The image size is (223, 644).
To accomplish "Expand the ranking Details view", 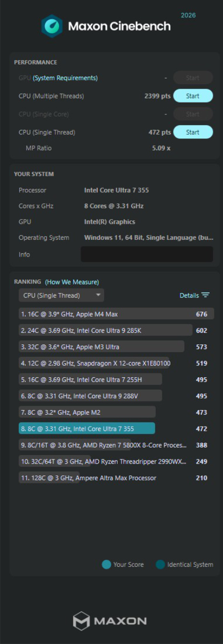I will [x=194, y=295].
